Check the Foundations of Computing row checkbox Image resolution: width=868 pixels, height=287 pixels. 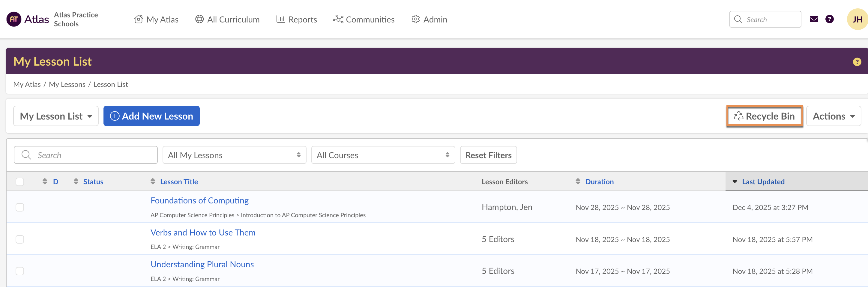pos(20,207)
